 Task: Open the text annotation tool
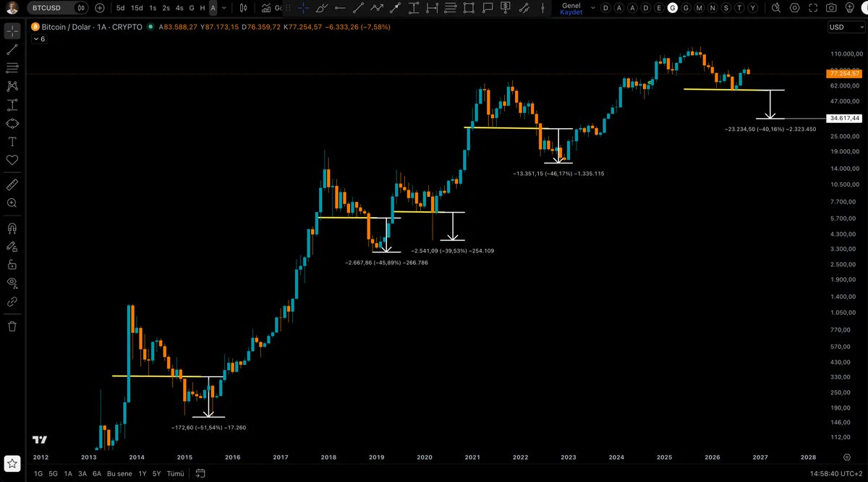click(x=12, y=142)
